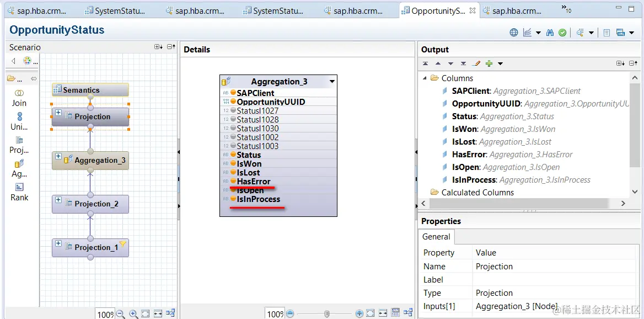Expand the Projection_2 node plus box
This screenshot has width=644, height=319.
pyautogui.click(x=58, y=200)
